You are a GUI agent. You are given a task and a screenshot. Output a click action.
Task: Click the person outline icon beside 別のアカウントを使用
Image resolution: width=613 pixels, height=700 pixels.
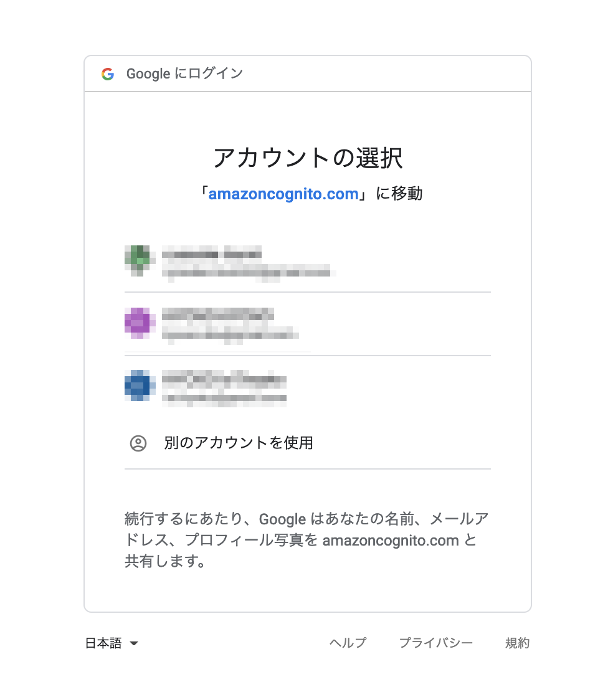pos(138,443)
